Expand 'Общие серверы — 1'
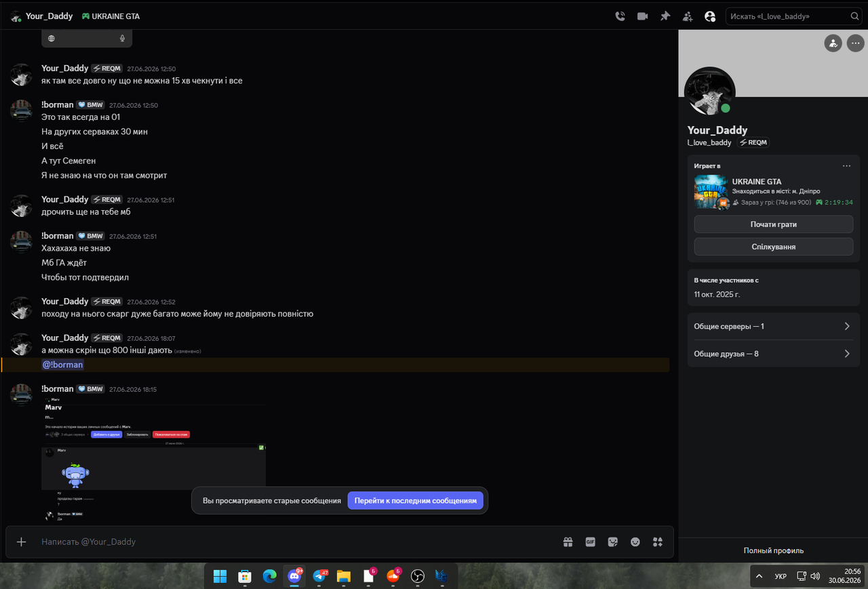Image resolution: width=868 pixels, height=589 pixels. [773, 326]
